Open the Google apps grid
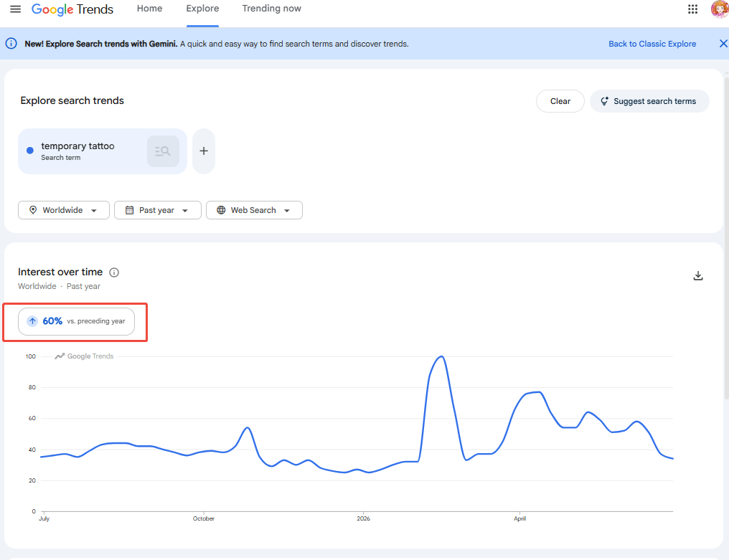The image size is (729, 560). click(692, 9)
